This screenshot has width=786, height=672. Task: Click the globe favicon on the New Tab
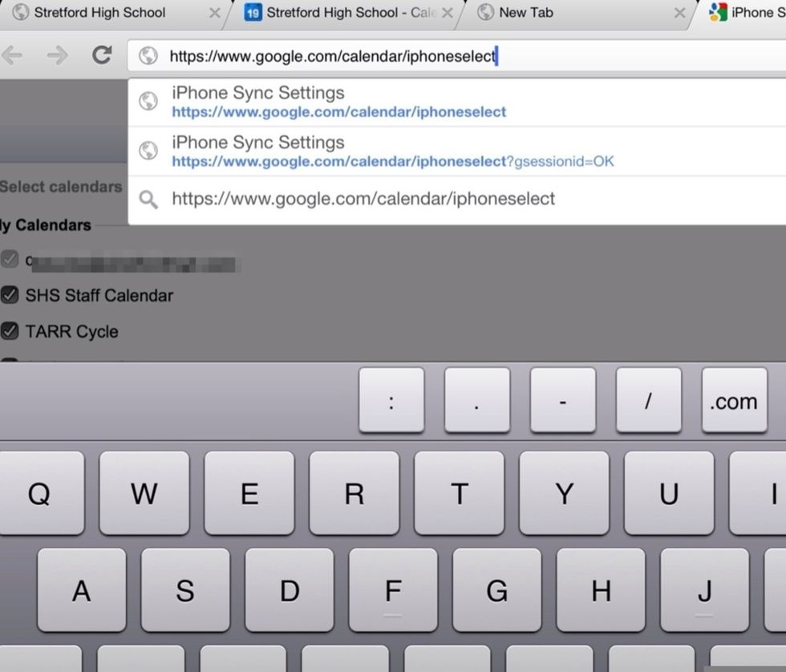click(x=484, y=12)
